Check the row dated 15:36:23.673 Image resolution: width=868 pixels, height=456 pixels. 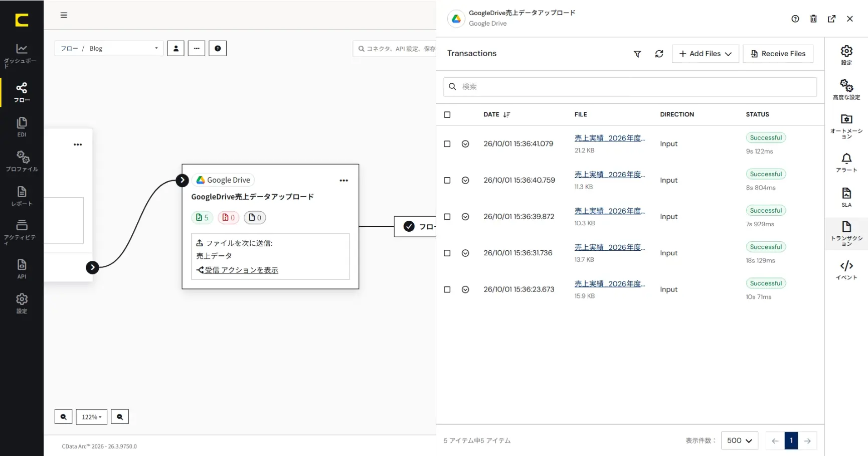[x=447, y=290]
